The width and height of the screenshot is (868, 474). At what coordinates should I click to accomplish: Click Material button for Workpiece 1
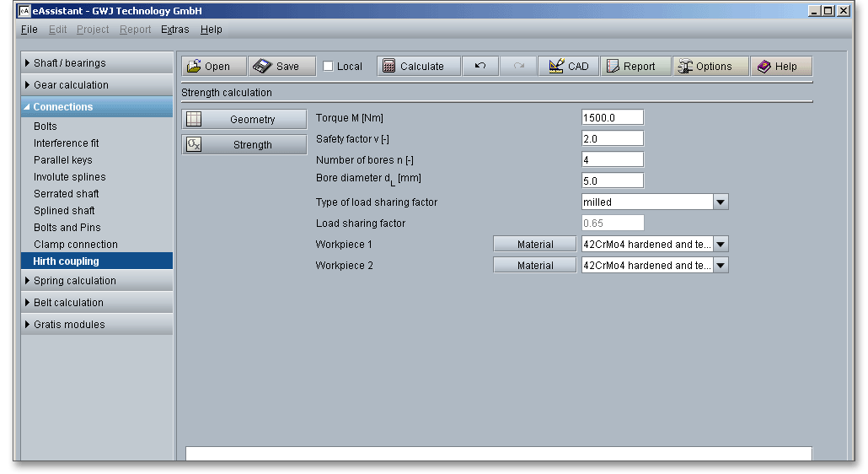[535, 245]
